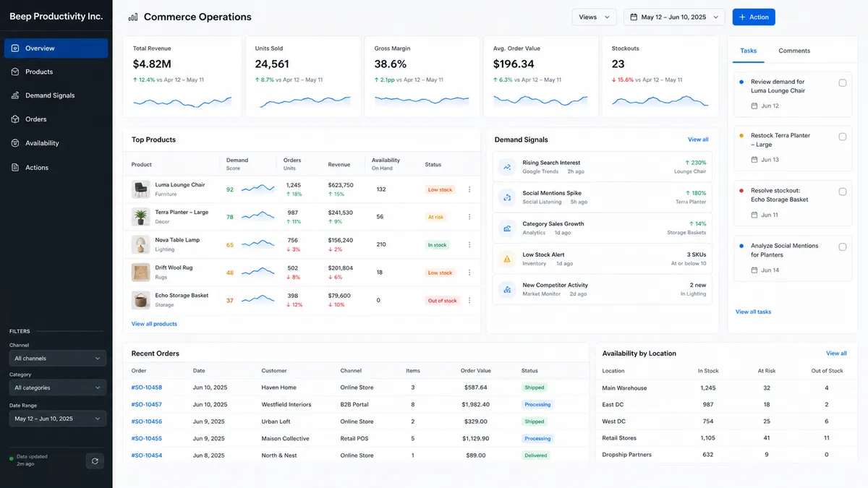Click the Demand Signals sidebar icon
Viewport: 868px width, 488px height.
(x=15, y=95)
